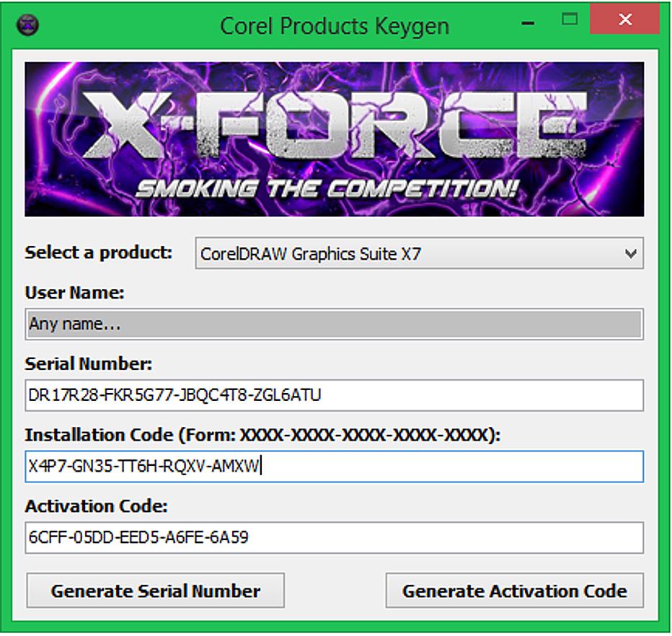Click the 'Installation Code (Form: XXXX-XXXX-XXXX-XXXX-XXXX):' label
The height and width of the screenshot is (636, 672).
coord(262,436)
